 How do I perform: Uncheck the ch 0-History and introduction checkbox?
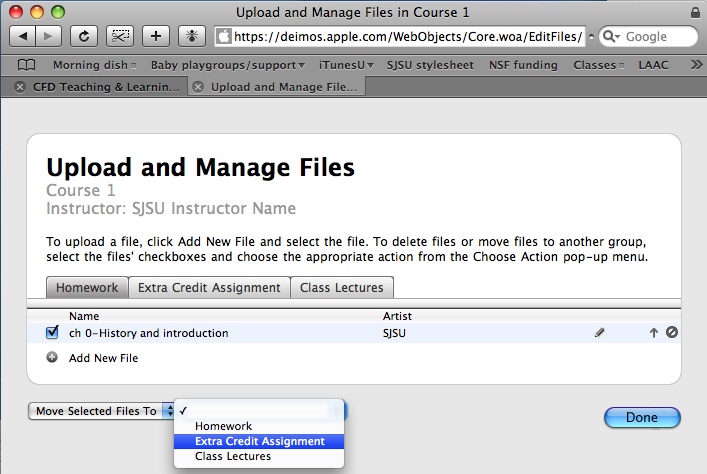point(53,333)
